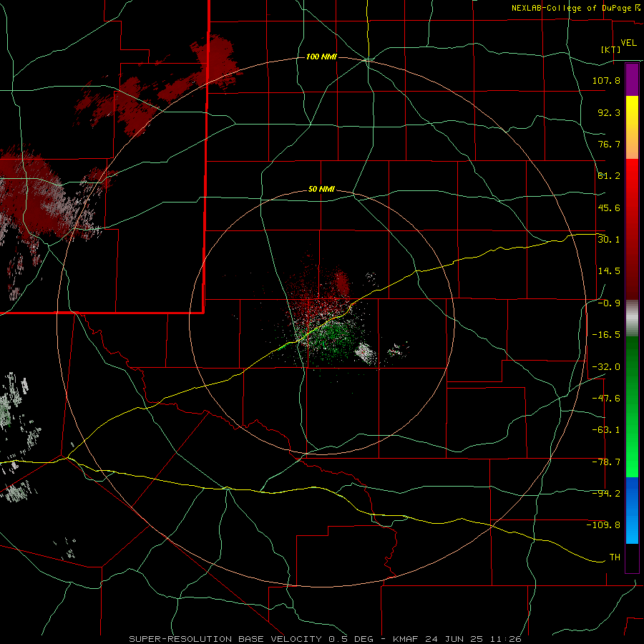Click the -109.8 velocity scale value
The height and width of the screenshot is (644, 644).
[603, 525]
